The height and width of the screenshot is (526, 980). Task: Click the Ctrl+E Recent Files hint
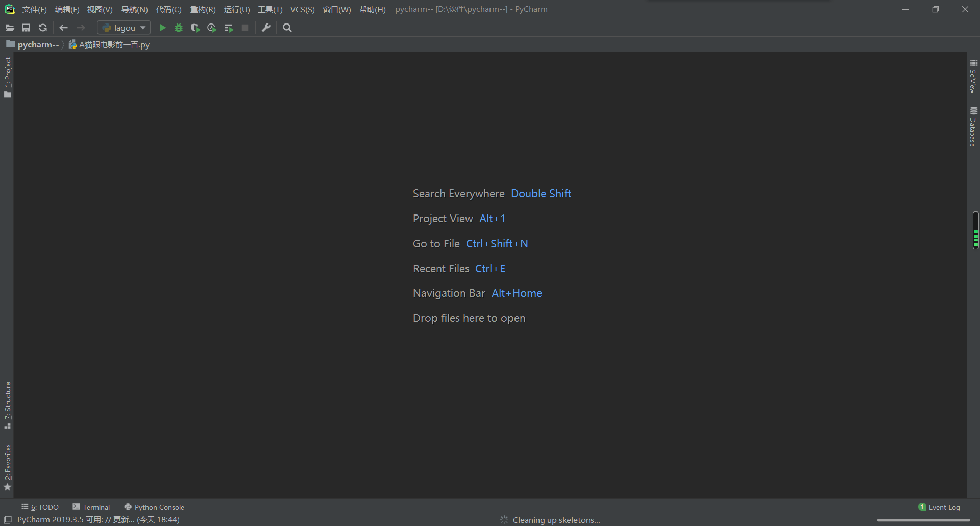point(491,269)
